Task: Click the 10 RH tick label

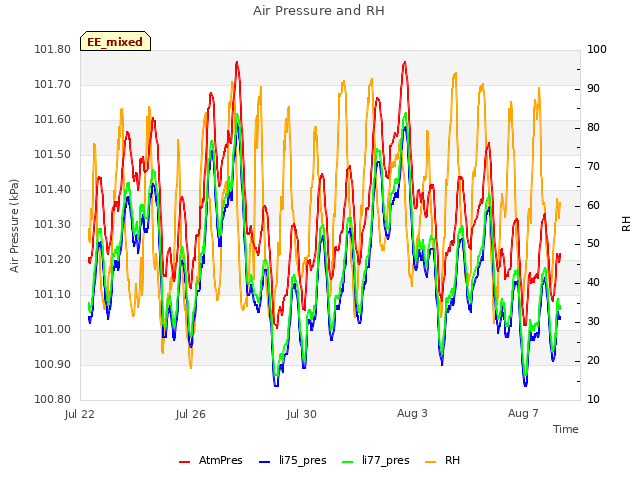Action: 593,400
